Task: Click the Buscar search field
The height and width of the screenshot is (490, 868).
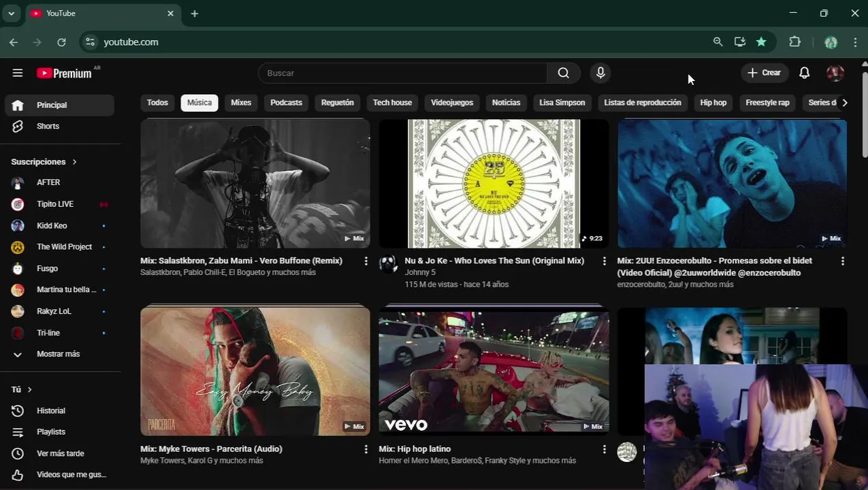Action: (402, 73)
